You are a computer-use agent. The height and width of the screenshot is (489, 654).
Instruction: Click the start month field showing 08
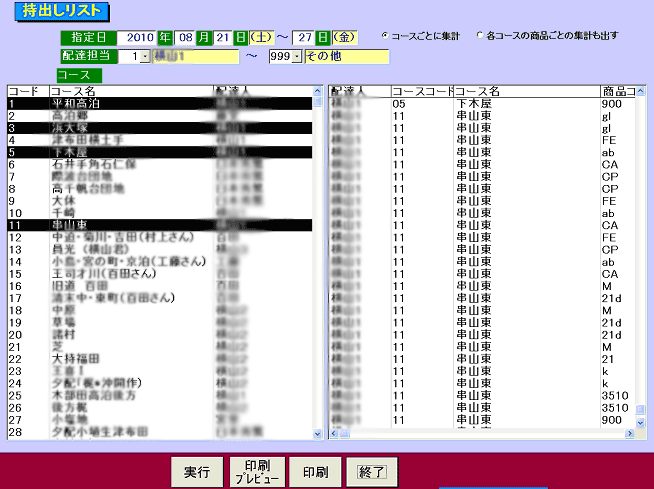pos(185,37)
